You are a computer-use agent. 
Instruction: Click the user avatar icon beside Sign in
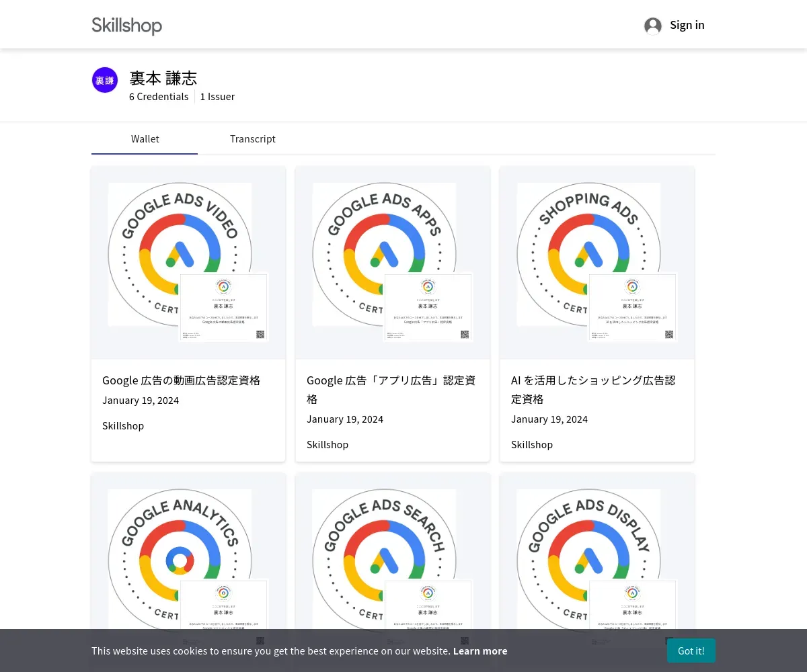point(653,26)
